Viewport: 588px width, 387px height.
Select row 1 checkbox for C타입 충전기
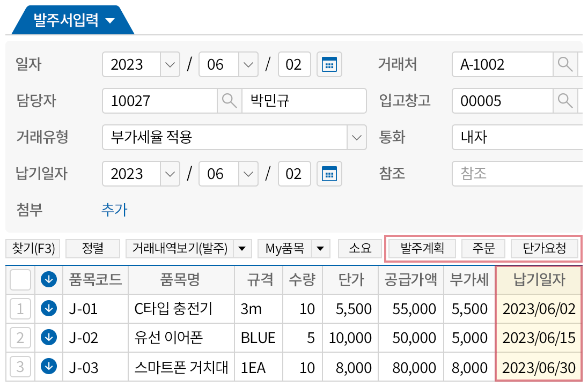pyautogui.click(x=20, y=309)
